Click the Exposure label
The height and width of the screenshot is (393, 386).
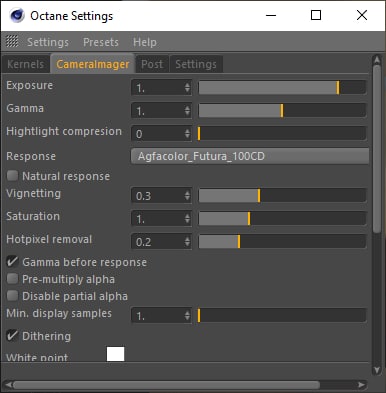30,85
